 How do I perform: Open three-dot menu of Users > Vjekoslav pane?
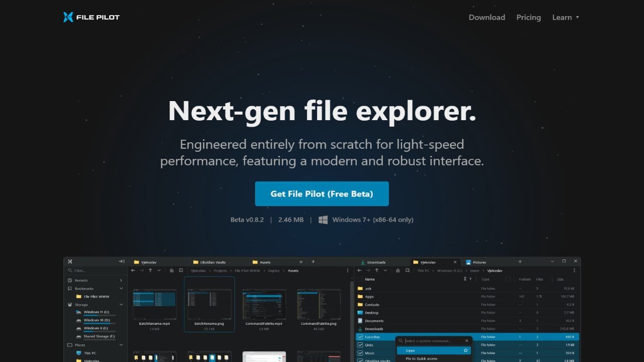pos(574,270)
